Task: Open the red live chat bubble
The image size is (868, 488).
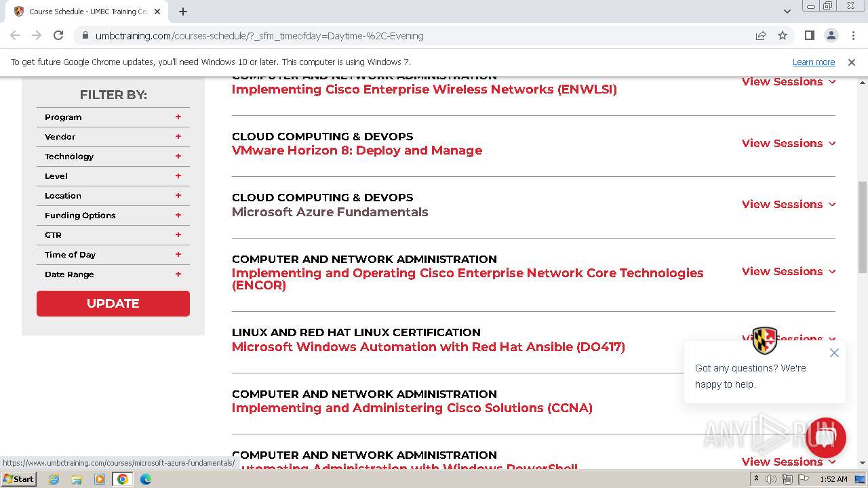Action: 825,438
